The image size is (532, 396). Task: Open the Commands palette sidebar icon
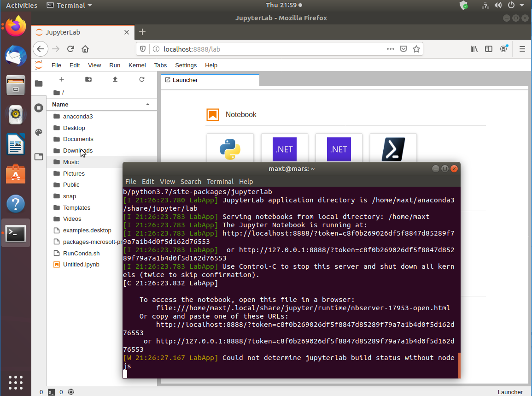click(39, 132)
